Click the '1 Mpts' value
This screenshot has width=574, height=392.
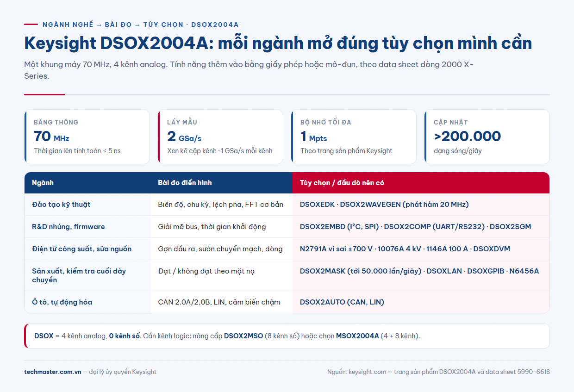click(x=314, y=137)
